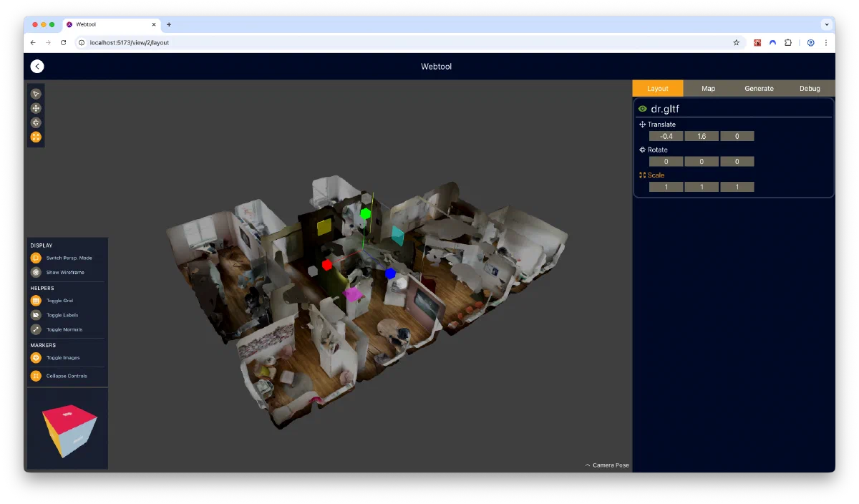Click the back arrow in Webtool header
This screenshot has height=504, width=859.
coord(37,67)
